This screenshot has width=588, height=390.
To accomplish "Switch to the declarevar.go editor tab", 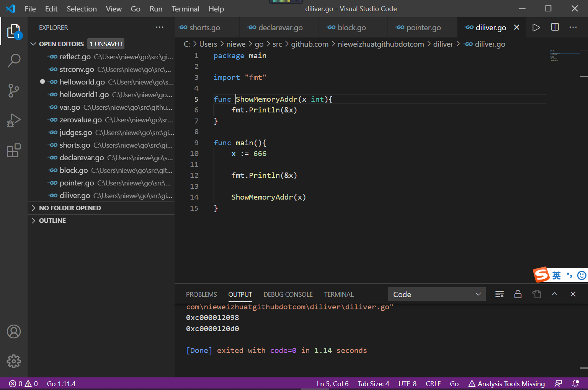I will pos(279,28).
